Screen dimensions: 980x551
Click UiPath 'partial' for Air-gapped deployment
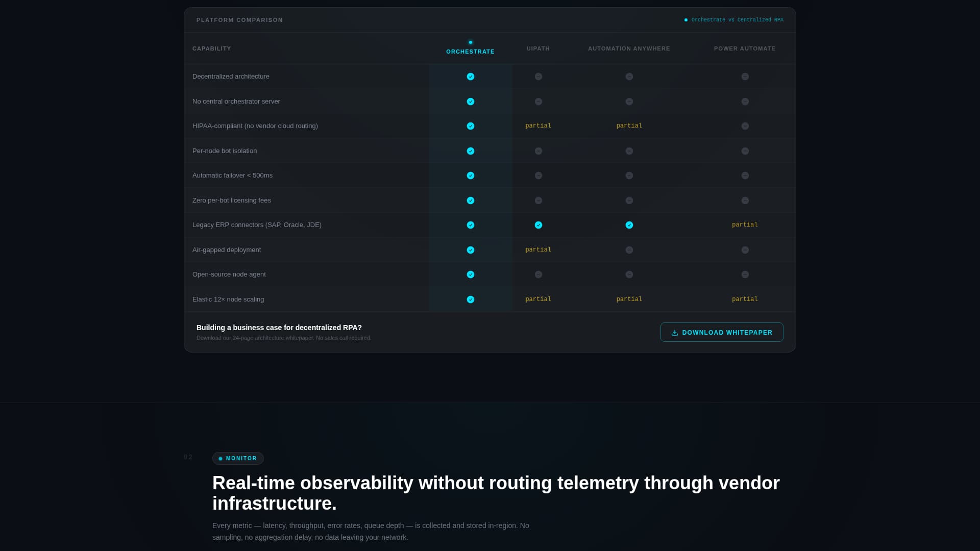point(538,249)
